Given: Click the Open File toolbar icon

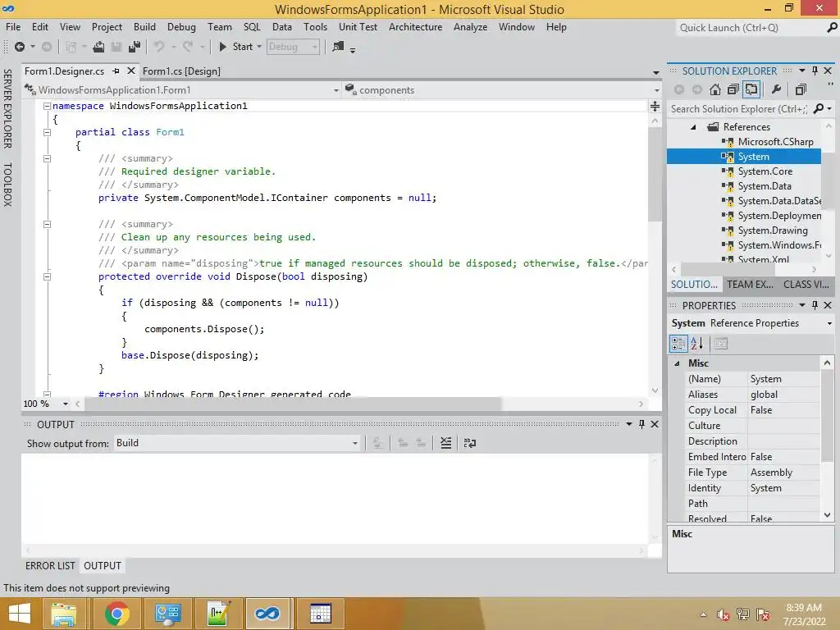Looking at the screenshot, I should point(98,47).
